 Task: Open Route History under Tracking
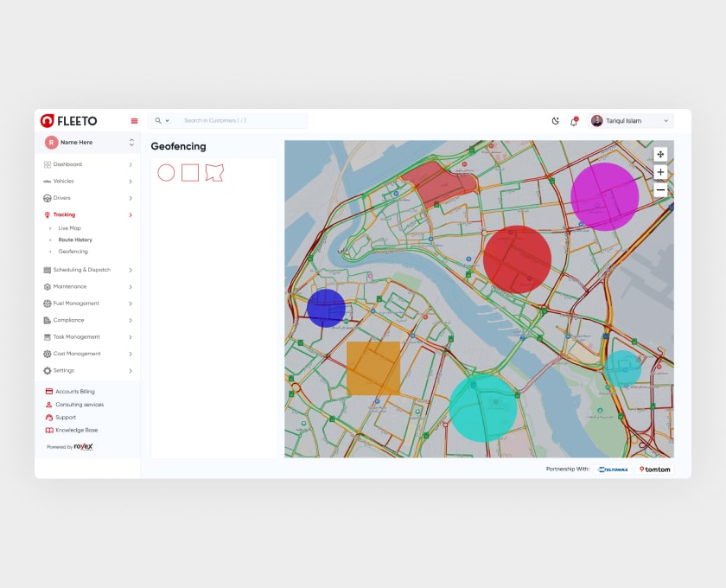click(x=75, y=240)
